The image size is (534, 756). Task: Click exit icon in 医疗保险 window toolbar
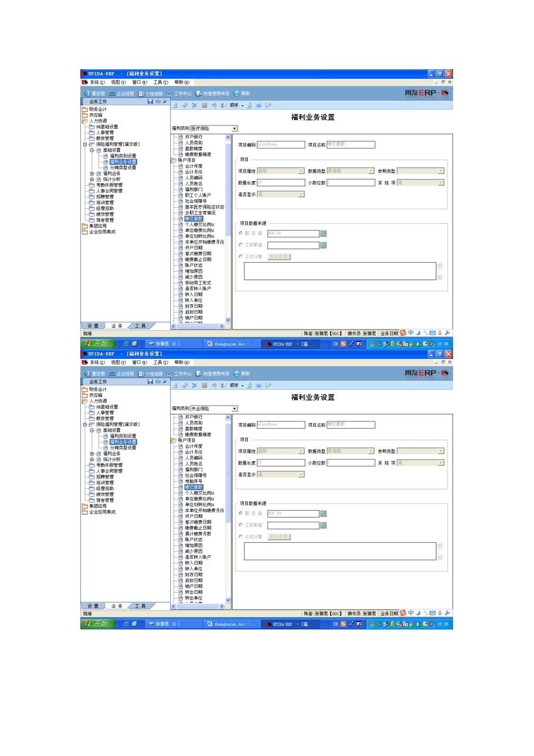[268, 105]
